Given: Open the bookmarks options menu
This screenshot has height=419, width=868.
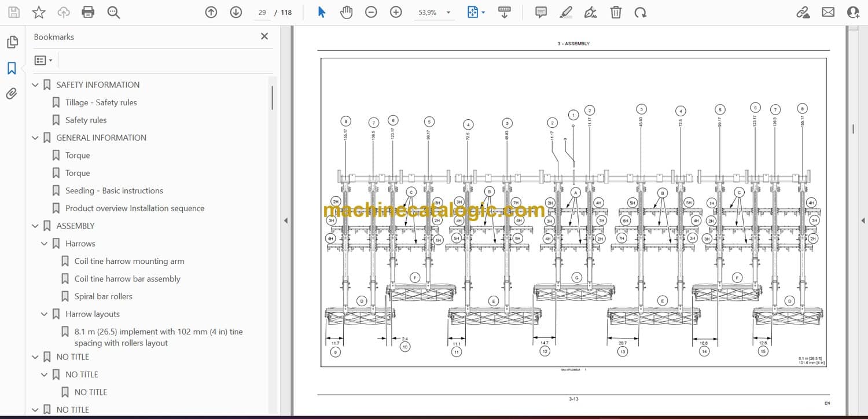Looking at the screenshot, I should 43,60.
